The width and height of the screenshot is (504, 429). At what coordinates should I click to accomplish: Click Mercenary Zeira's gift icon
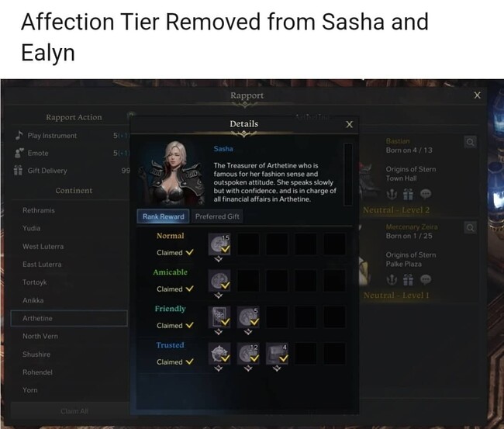[408, 280]
